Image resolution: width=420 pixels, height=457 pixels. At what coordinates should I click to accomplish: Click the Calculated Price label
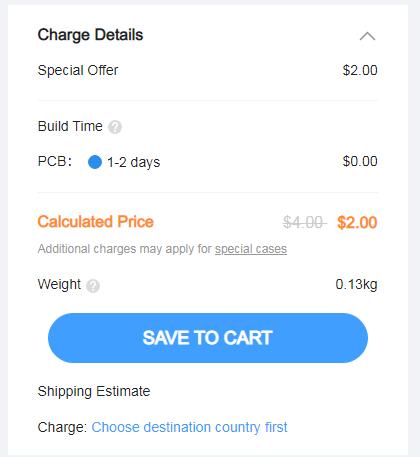pyautogui.click(x=95, y=222)
